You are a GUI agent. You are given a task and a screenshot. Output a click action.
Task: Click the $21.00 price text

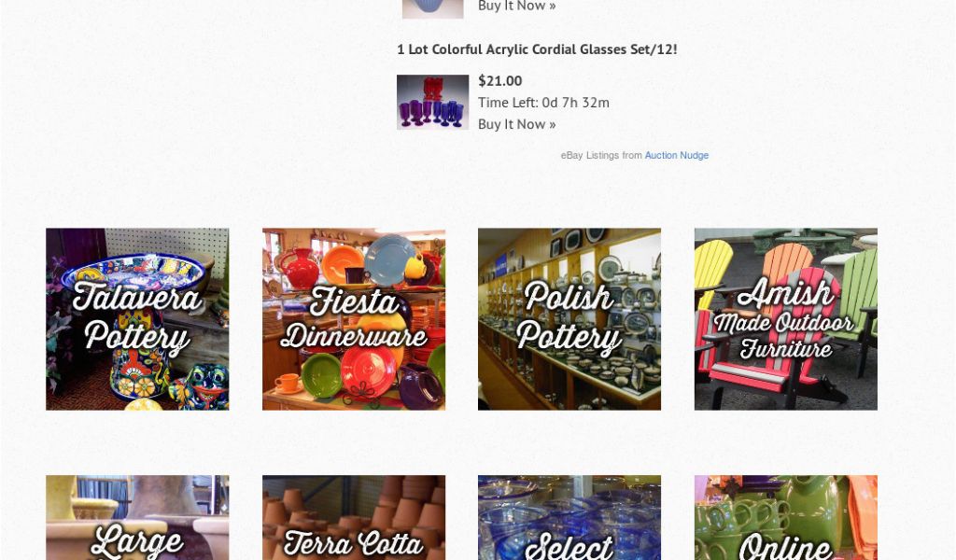tap(500, 81)
